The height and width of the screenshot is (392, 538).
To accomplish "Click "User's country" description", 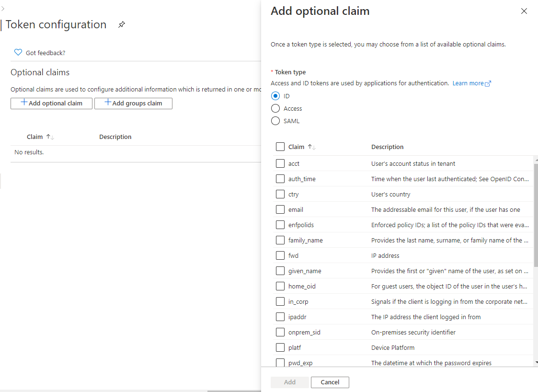I will tap(391, 194).
